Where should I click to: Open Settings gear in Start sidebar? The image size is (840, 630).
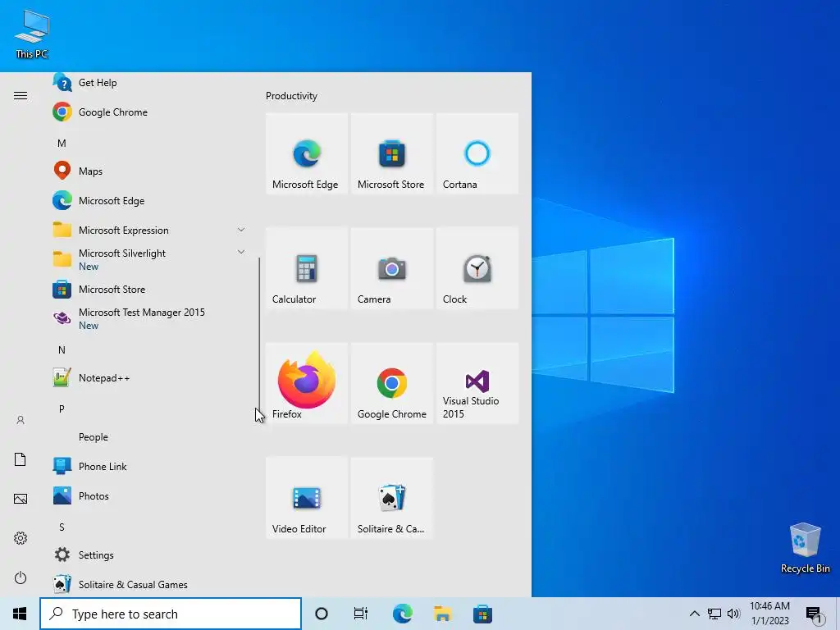pos(21,538)
